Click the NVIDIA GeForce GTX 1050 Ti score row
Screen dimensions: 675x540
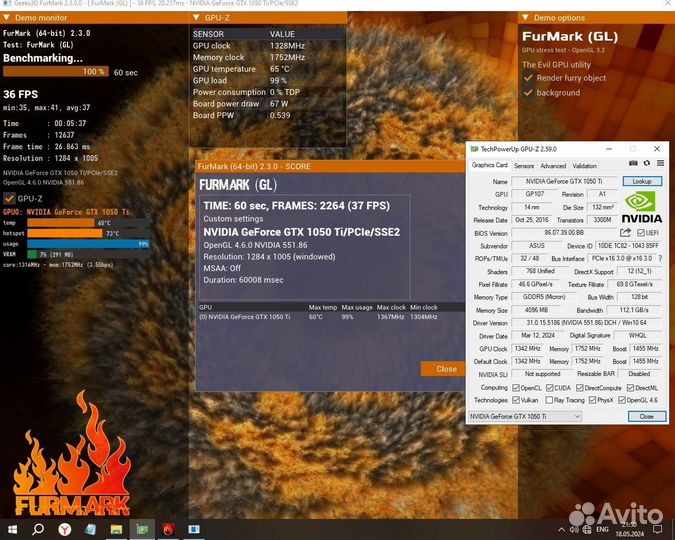point(331,317)
